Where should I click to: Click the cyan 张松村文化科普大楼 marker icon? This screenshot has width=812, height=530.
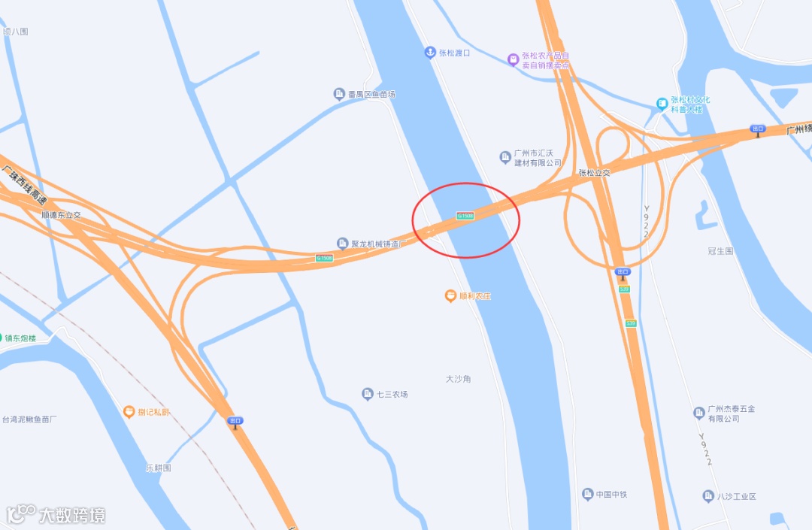pos(662,104)
